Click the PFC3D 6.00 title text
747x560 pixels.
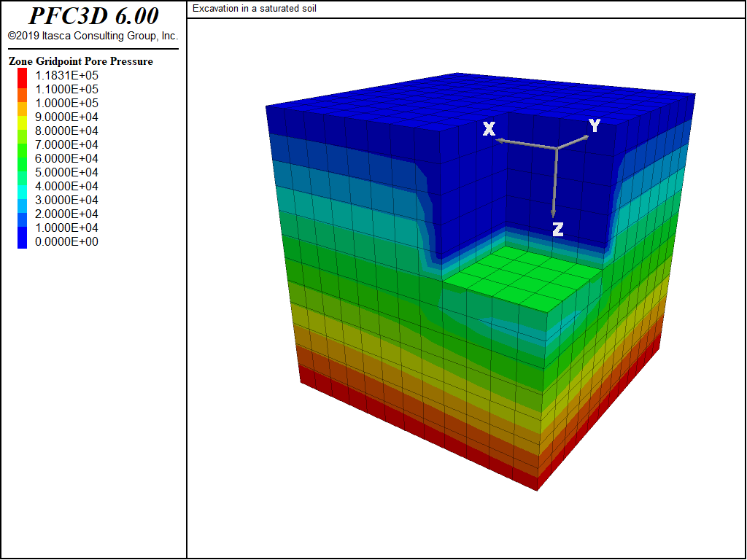(93, 16)
